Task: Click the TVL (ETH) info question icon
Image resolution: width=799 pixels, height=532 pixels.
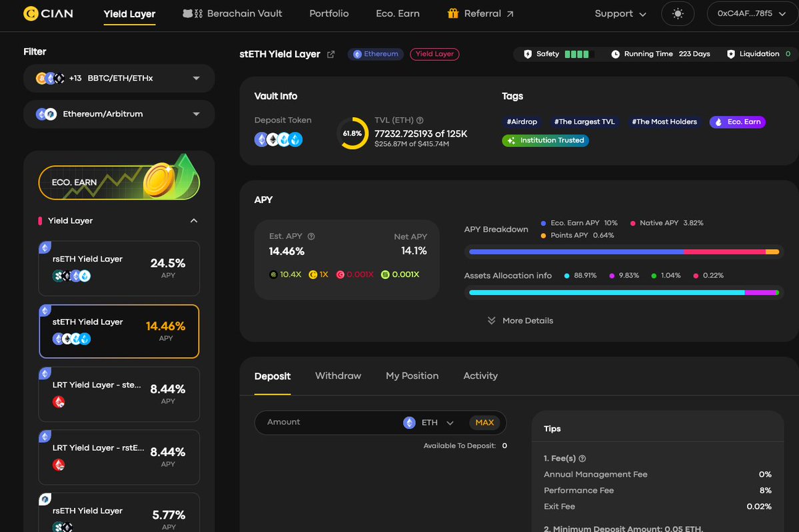Action: pos(420,121)
